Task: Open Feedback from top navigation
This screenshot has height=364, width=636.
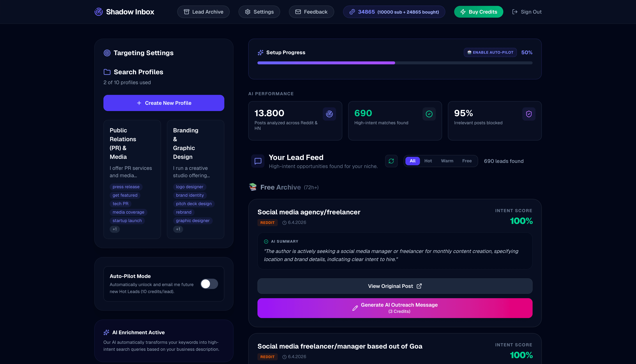Action: click(312, 12)
